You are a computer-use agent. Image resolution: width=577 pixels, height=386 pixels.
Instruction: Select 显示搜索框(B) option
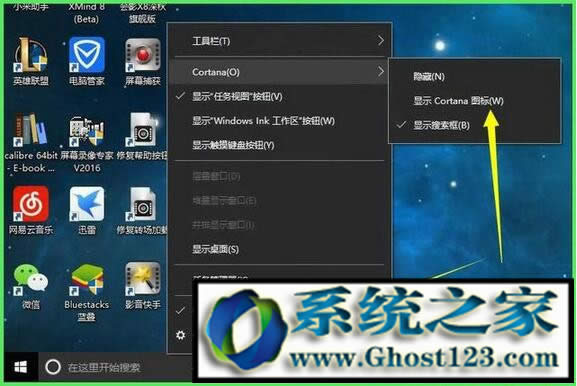[475, 125]
